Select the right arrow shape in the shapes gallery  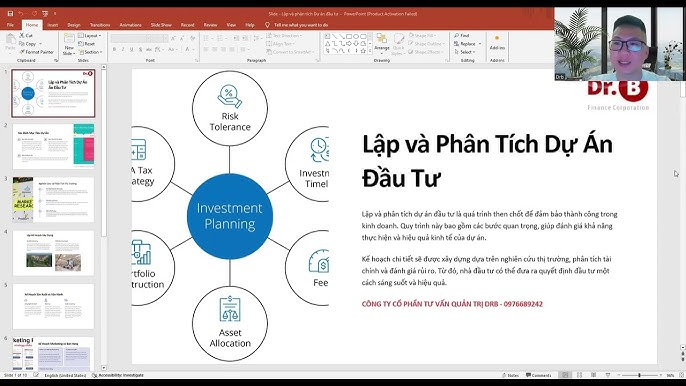[349, 43]
